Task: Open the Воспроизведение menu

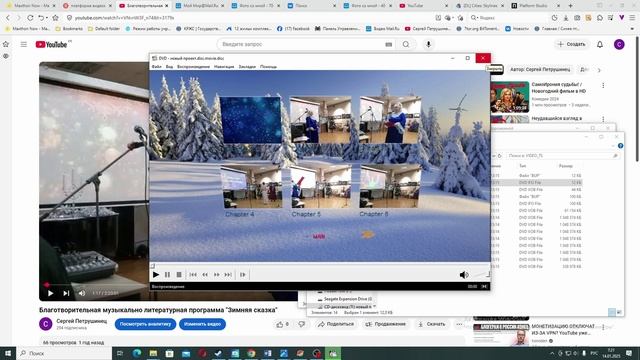Action: click(193, 67)
